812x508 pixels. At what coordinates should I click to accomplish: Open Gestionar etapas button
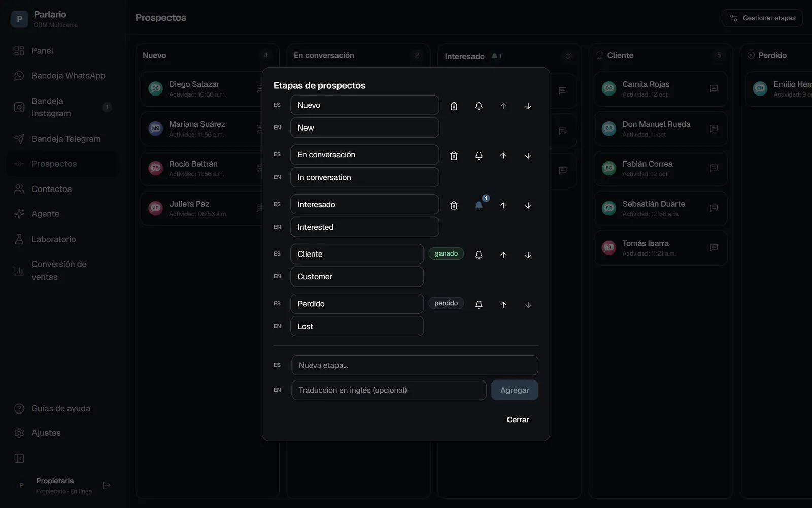click(x=762, y=18)
